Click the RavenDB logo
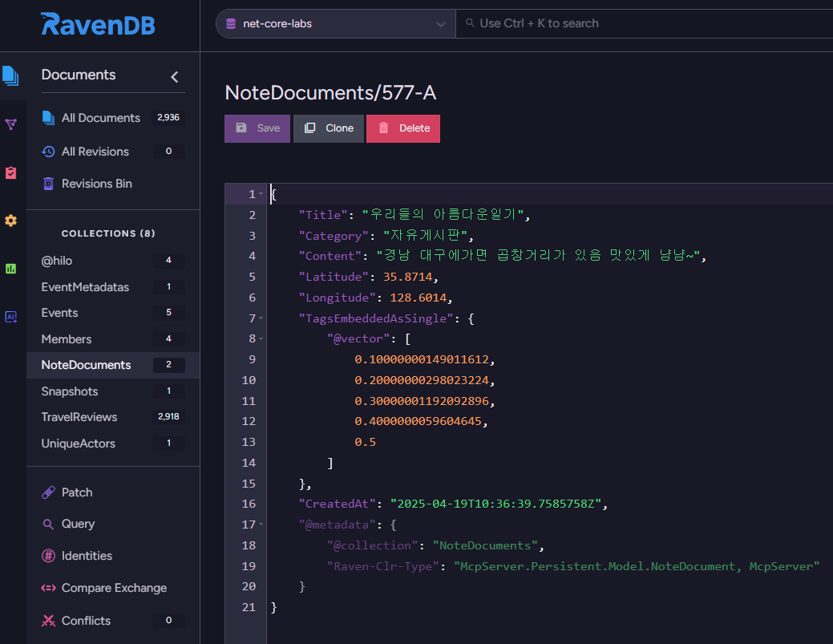The image size is (833, 644). coord(98,24)
